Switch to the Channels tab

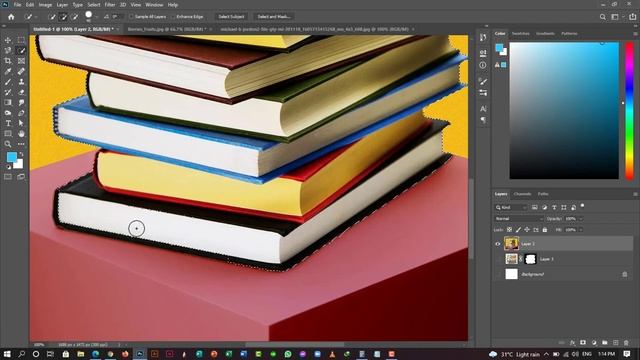pos(522,194)
